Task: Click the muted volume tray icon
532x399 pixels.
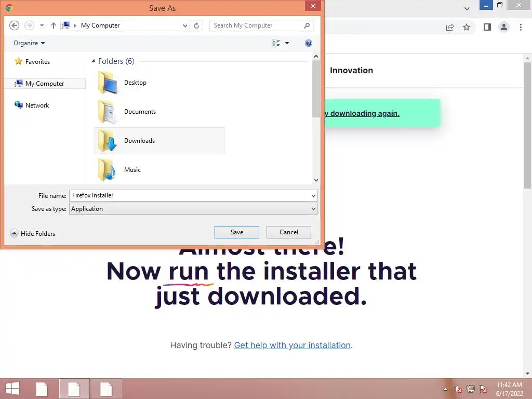Action: pos(458,389)
